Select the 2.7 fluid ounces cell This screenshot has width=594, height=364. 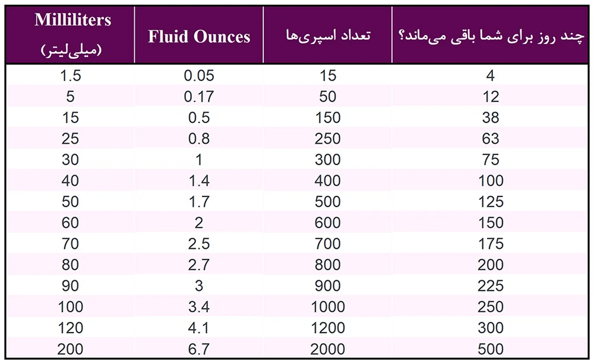[x=199, y=265]
